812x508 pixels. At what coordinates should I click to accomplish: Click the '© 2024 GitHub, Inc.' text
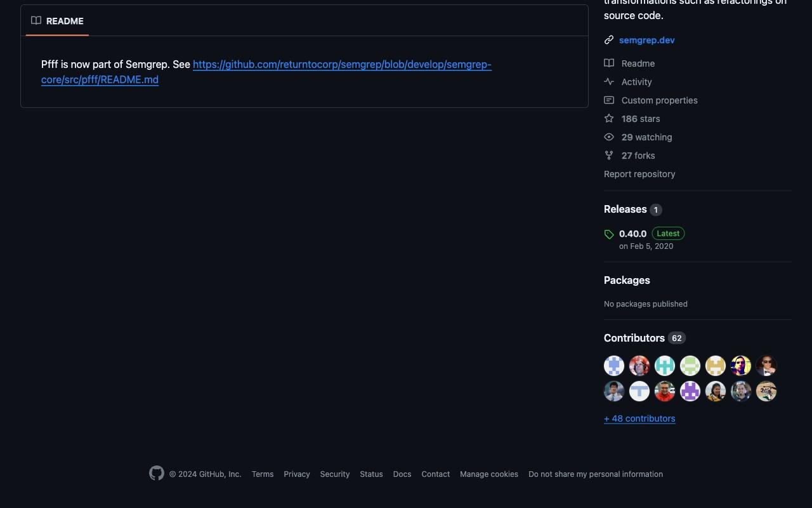[206, 474]
